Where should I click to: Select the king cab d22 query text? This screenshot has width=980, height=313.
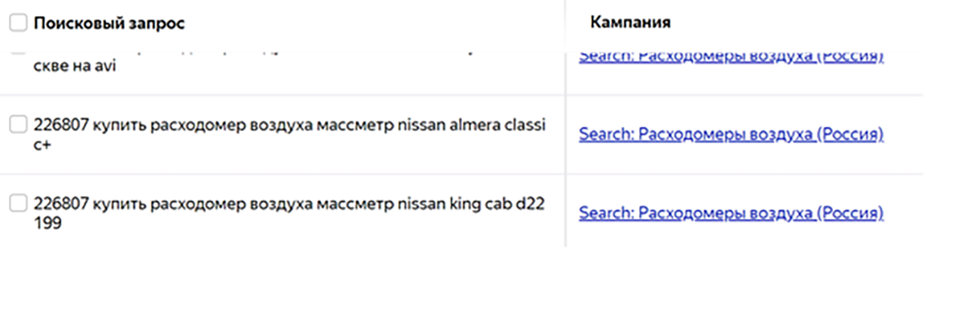coord(288,213)
